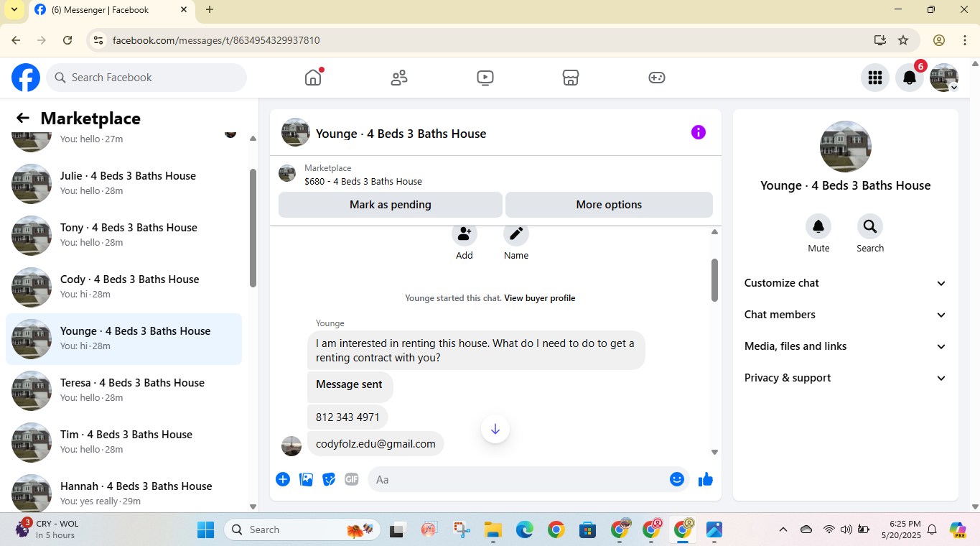Open View buyer profile link
The image size is (980, 546).
click(x=540, y=298)
